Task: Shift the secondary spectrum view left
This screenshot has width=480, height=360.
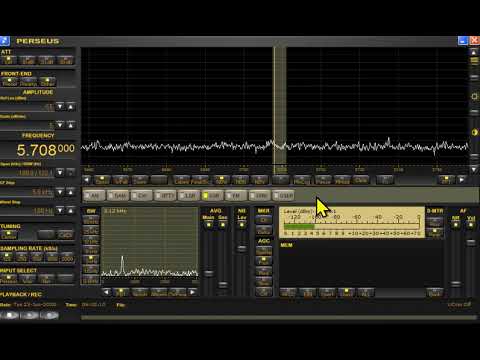Action: coord(106,292)
